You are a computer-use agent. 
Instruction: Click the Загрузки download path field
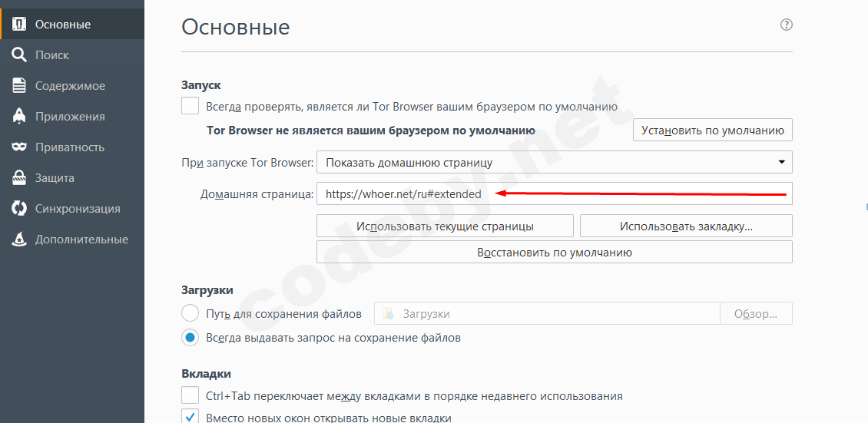click(547, 313)
